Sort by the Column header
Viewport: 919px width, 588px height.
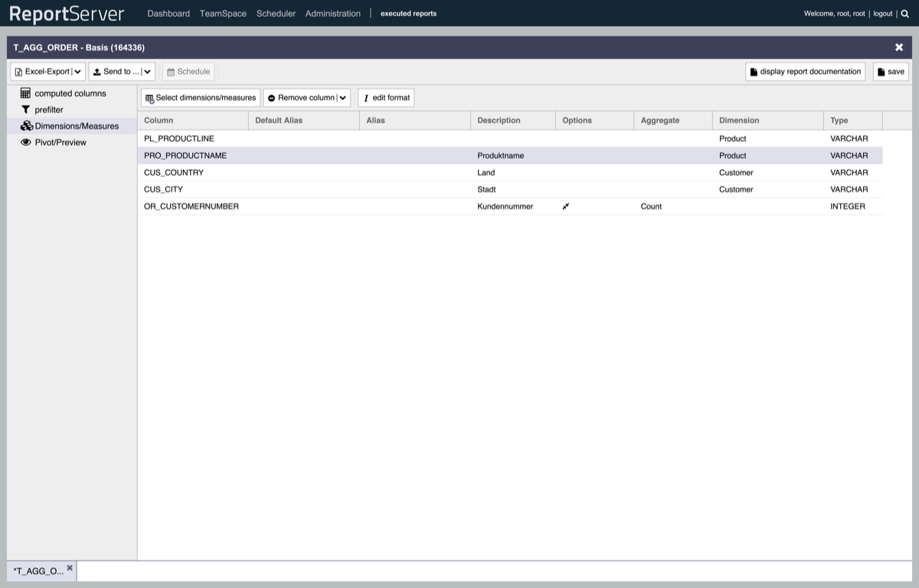pos(193,120)
